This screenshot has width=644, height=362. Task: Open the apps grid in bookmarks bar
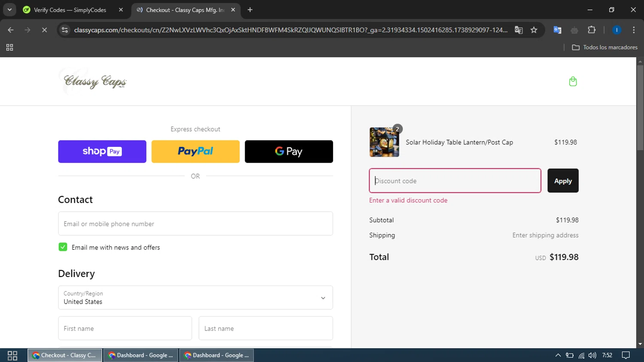9,47
